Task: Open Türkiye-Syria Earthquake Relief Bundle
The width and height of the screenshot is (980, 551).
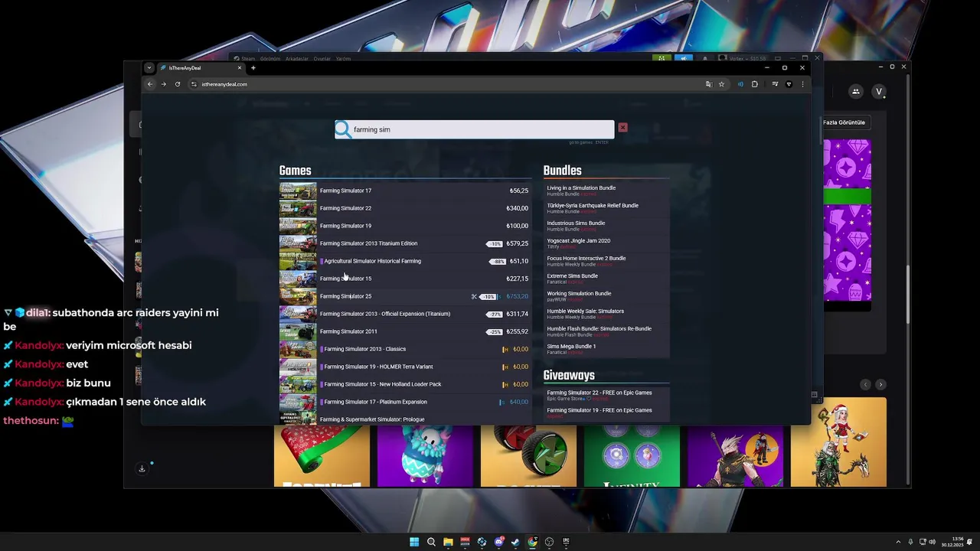Action: coord(593,205)
